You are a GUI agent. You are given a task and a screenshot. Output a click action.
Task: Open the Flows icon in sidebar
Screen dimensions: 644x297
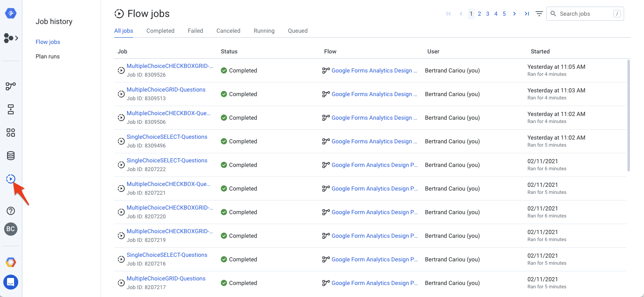tap(11, 86)
